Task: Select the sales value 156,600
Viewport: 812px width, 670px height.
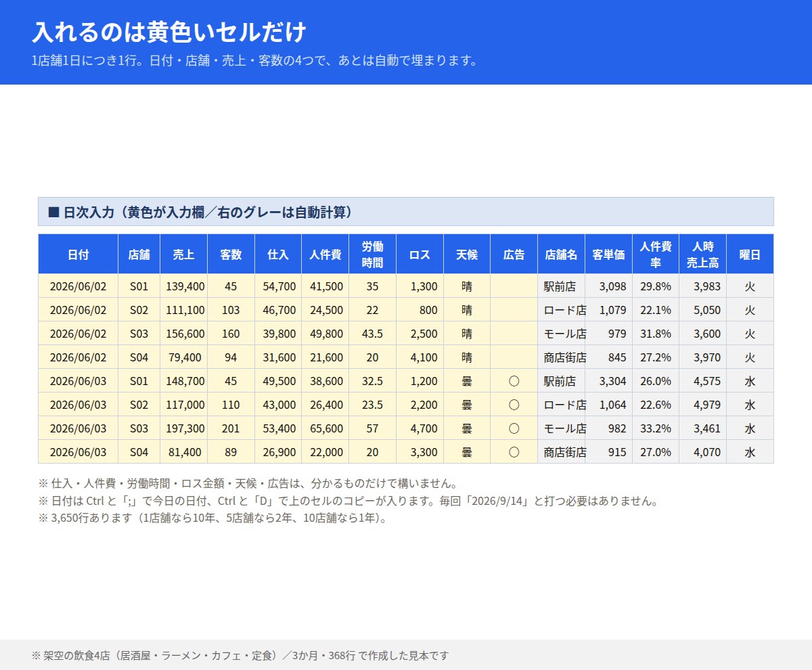Action: (x=183, y=334)
